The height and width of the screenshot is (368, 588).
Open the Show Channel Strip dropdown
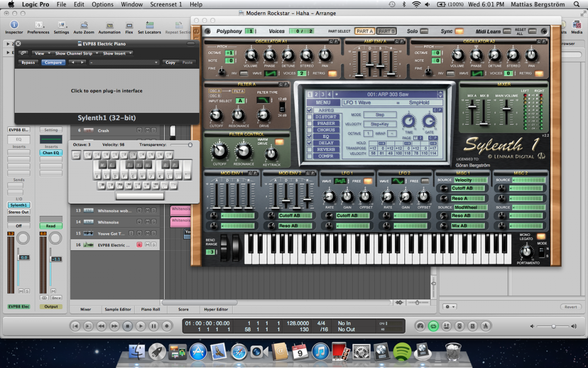click(75, 53)
